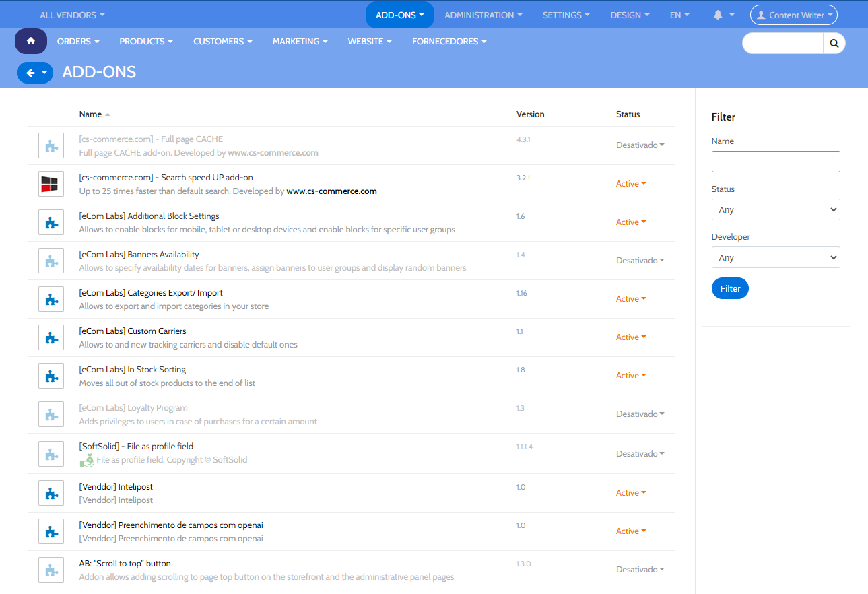Focus the Name filter input field
This screenshot has width=868, height=594.
[775, 162]
